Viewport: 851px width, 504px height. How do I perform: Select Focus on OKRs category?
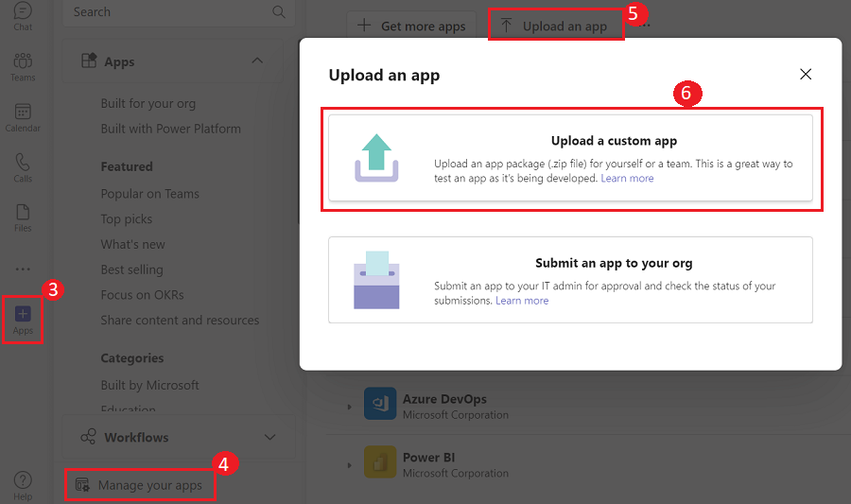pyautogui.click(x=142, y=295)
